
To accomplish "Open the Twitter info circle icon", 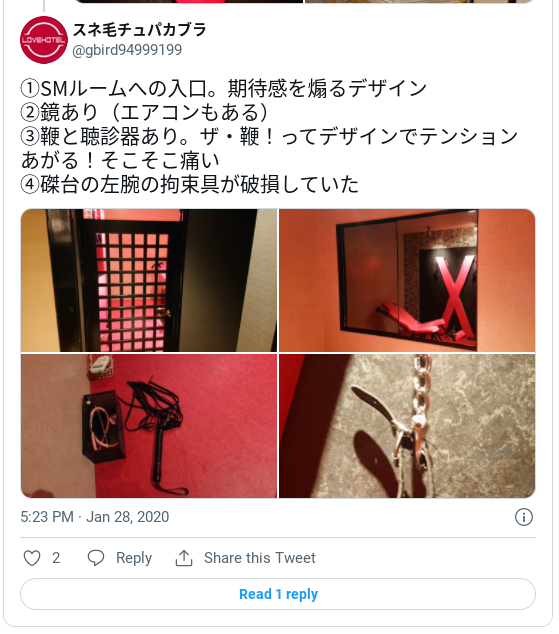I will tap(524, 517).
